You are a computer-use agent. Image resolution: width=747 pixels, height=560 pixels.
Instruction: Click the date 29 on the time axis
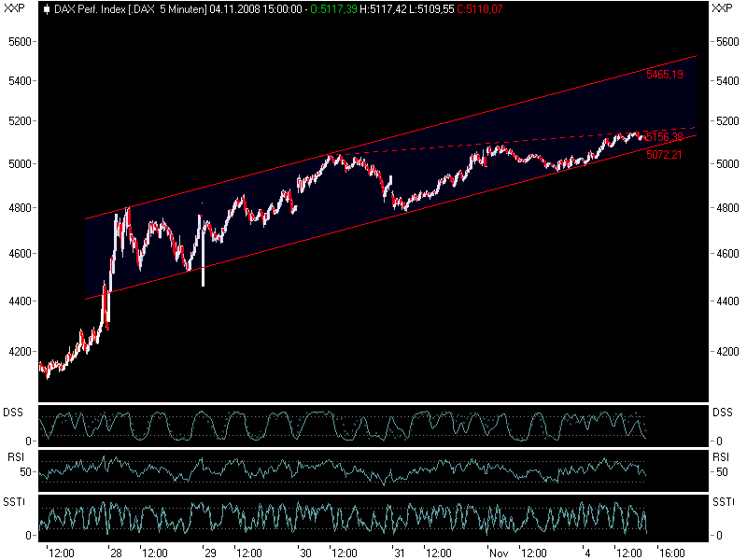click(x=211, y=553)
